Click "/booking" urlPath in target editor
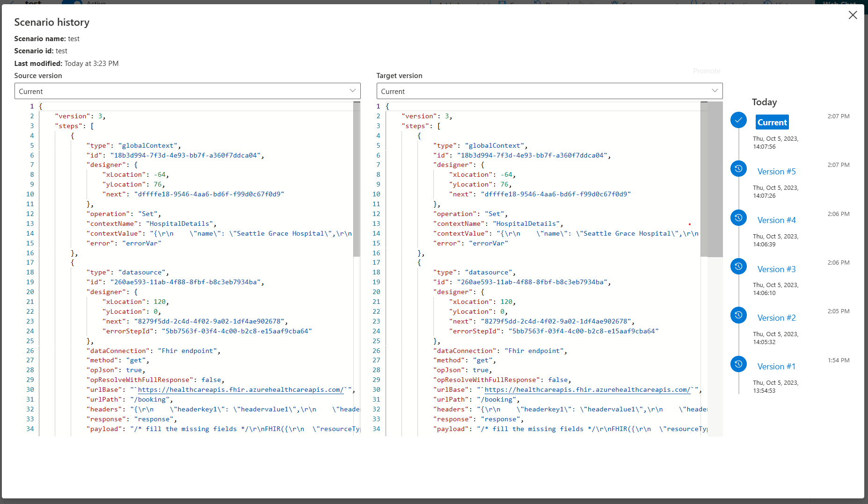The height and width of the screenshot is (504, 868). point(496,399)
